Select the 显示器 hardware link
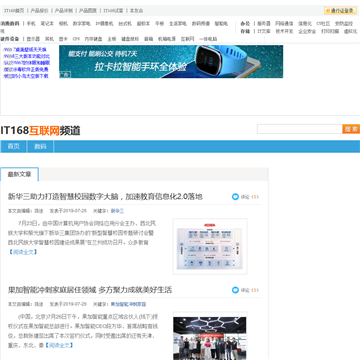The width and height of the screenshot is (360, 360). 33,39
